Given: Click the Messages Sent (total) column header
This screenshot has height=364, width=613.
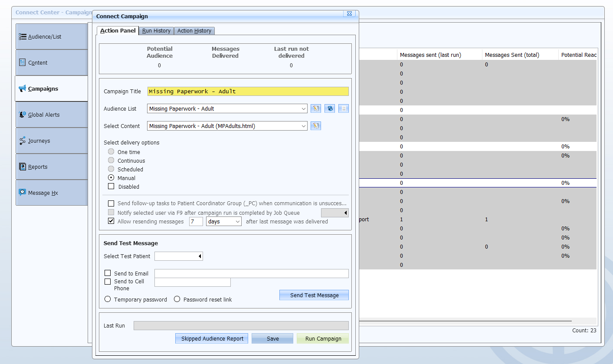Looking at the screenshot, I should [x=520, y=55].
